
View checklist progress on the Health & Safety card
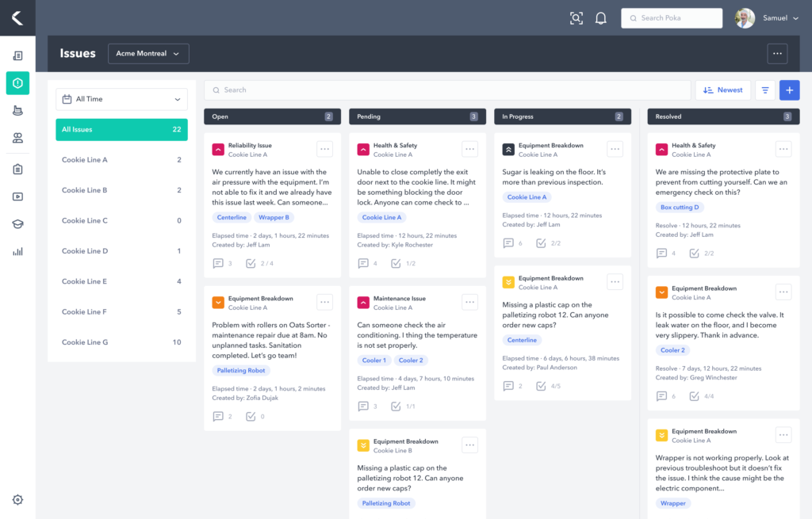click(x=396, y=261)
